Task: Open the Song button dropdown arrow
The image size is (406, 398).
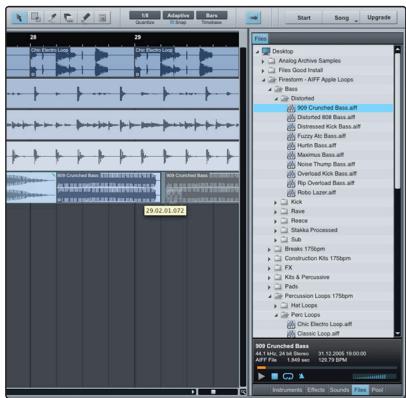Action: point(356,21)
